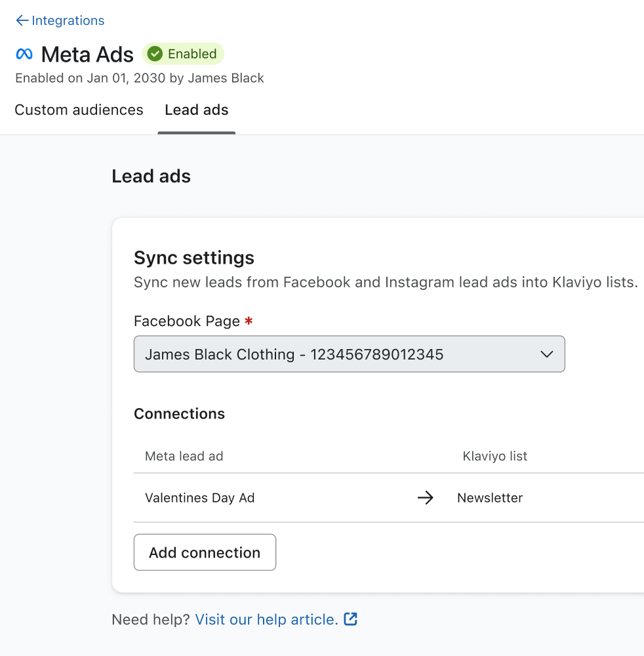Click the arrow between ad and list

click(x=426, y=498)
